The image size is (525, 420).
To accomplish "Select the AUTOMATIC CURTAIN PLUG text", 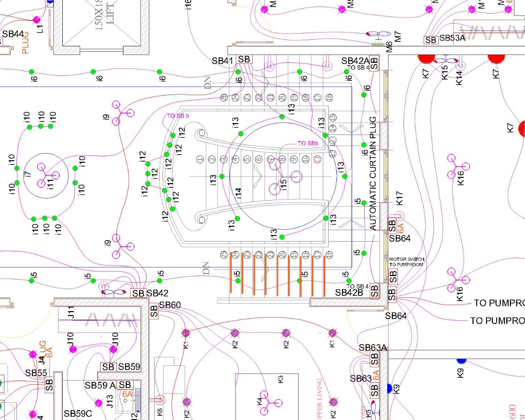I will click(373, 173).
